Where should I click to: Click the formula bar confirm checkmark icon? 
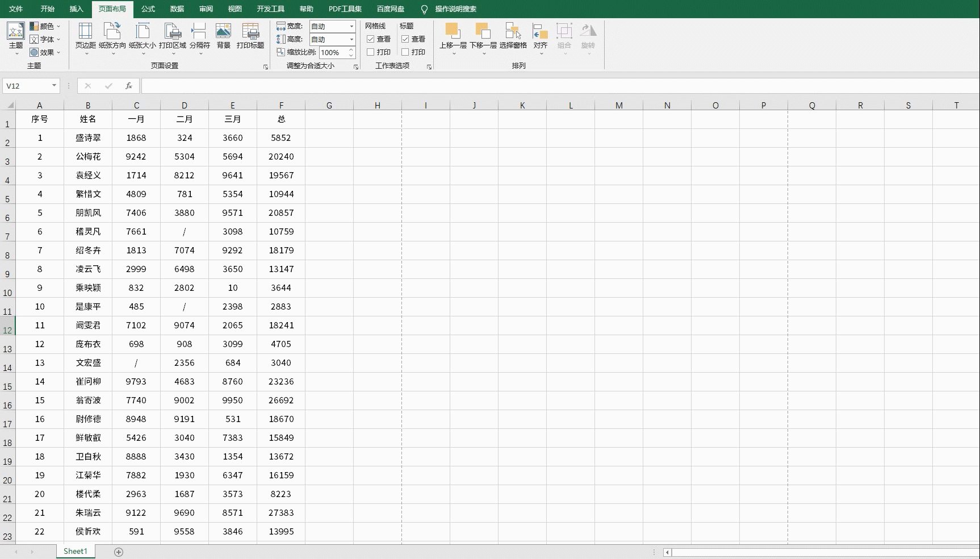(x=108, y=86)
